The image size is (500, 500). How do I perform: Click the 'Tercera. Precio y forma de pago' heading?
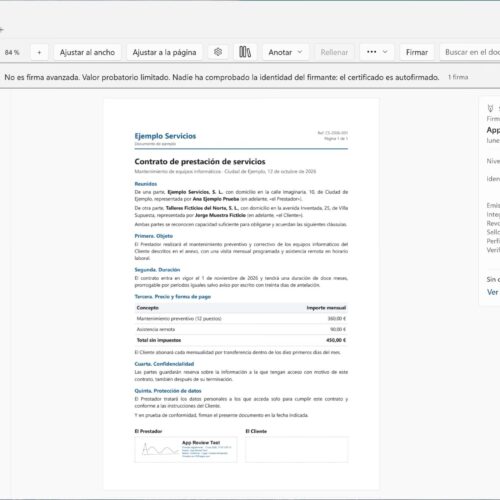tap(173, 296)
